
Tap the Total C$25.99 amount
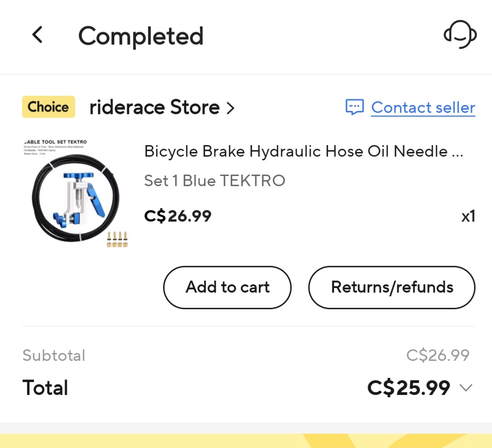pyautogui.click(x=409, y=388)
